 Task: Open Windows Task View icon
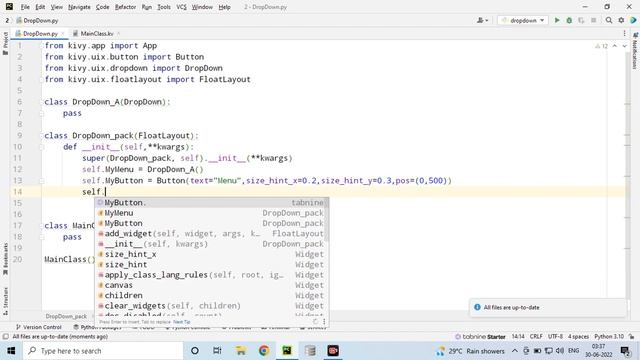pyautogui.click(x=217, y=351)
